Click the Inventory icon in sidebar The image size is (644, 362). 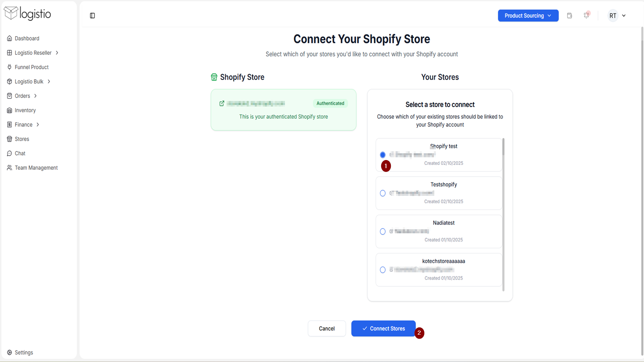10,110
